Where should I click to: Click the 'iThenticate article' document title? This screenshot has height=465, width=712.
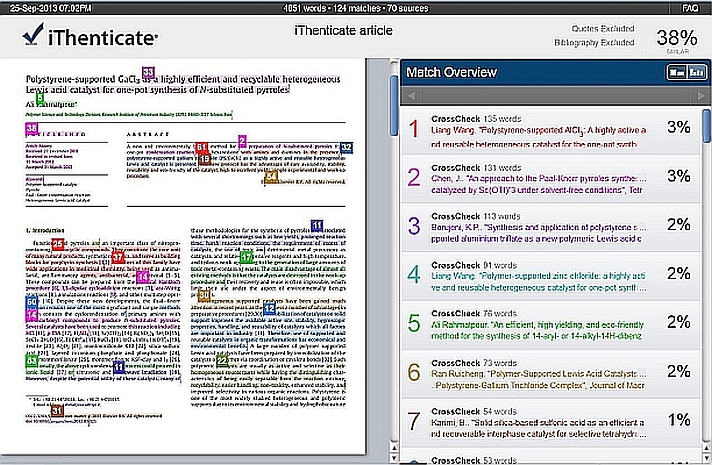coord(343,30)
